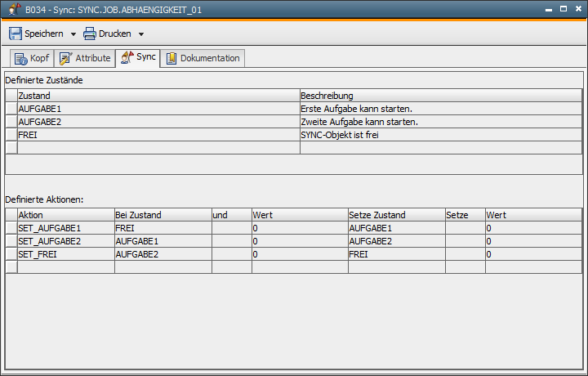Expand the dropdown arrow next to Drucken
The height and width of the screenshot is (376, 588).
[141, 34]
